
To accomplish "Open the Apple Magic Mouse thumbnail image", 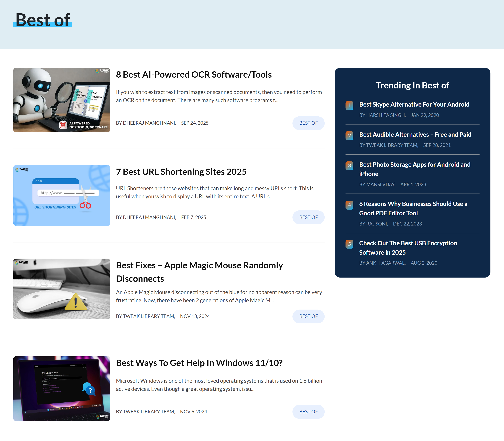I will click(61, 289).
